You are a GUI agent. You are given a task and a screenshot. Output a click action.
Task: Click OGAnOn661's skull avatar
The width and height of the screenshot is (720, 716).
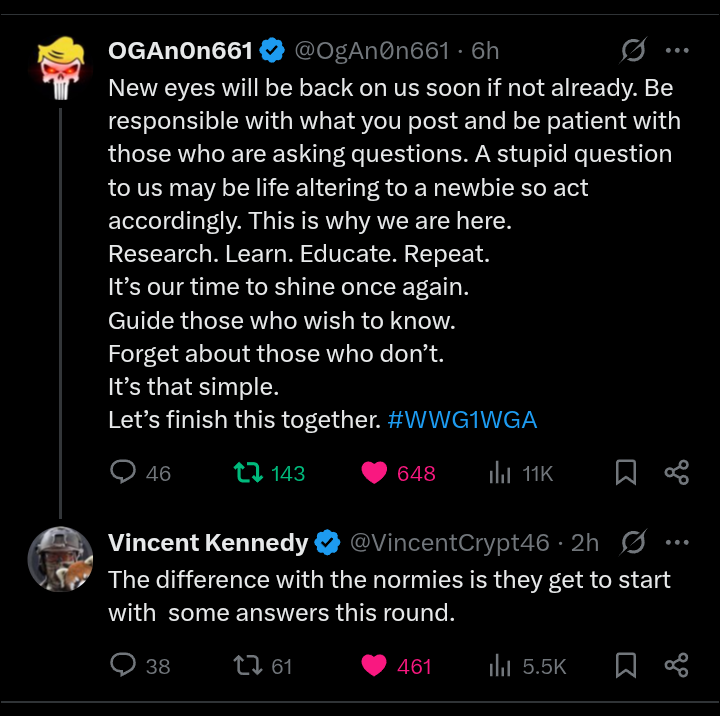tap(60, 64)
